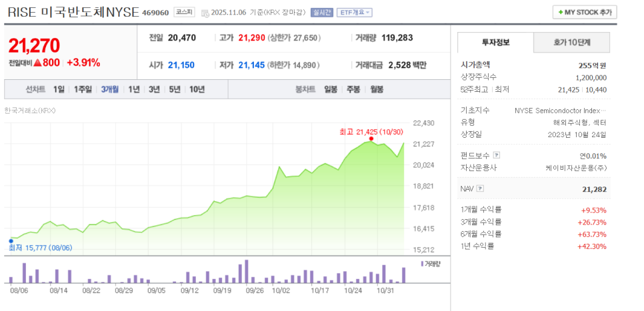Click the 케이비자산운용(주) asset manager link
Image resolution: width=644 pixels, height=311 pixels.
tap(575, 168)
